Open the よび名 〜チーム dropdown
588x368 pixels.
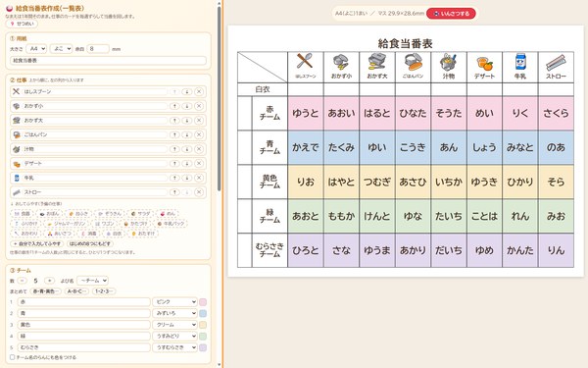(x=93, y=281)
